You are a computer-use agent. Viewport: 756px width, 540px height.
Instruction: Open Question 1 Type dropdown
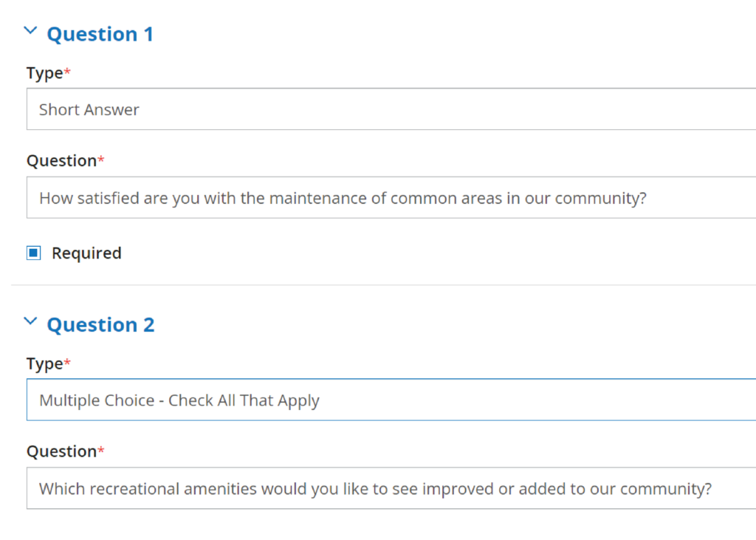pyautogui.click(x=391, y=109)
